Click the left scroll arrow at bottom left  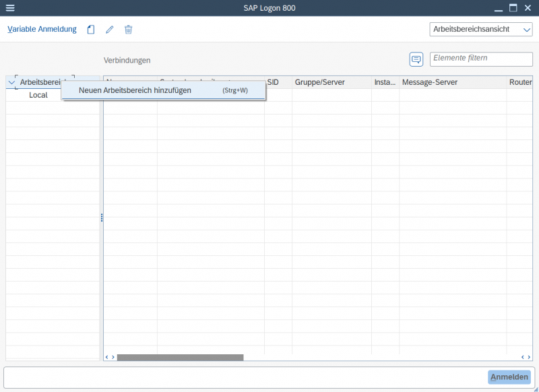coord(106,357)
